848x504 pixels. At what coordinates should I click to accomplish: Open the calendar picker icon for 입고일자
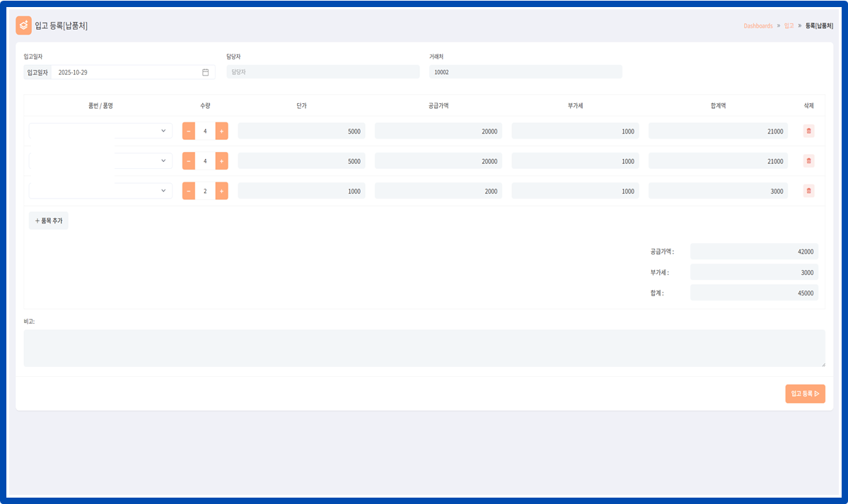205,72
